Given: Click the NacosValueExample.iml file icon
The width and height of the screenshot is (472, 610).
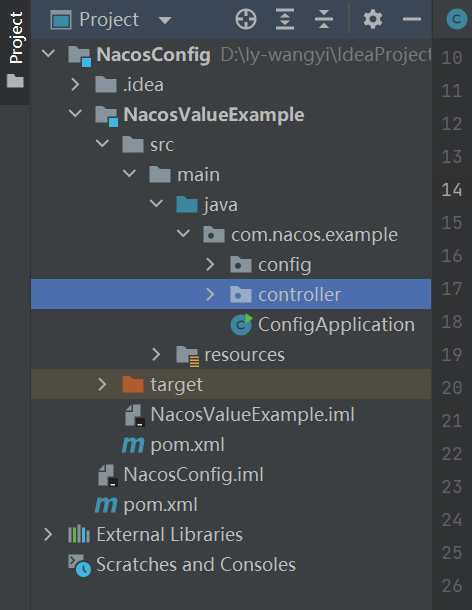Looking at the screenshot, I should 135,415.
